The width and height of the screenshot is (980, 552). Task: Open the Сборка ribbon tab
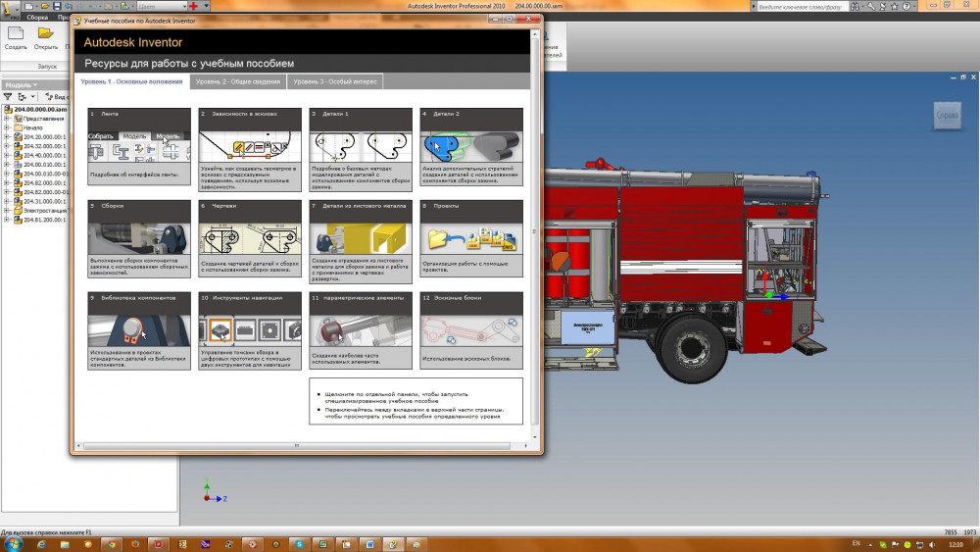pyautogui.click(x=37, y=18)
